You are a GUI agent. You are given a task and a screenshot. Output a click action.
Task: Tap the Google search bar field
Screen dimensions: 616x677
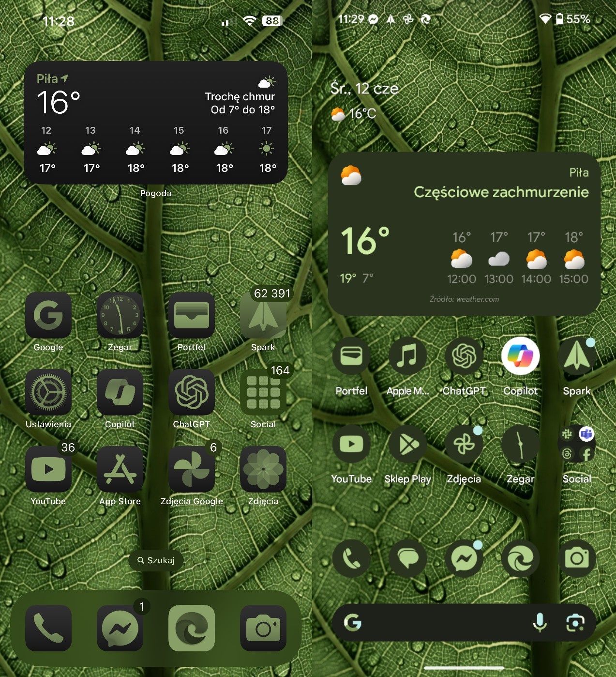464,622
